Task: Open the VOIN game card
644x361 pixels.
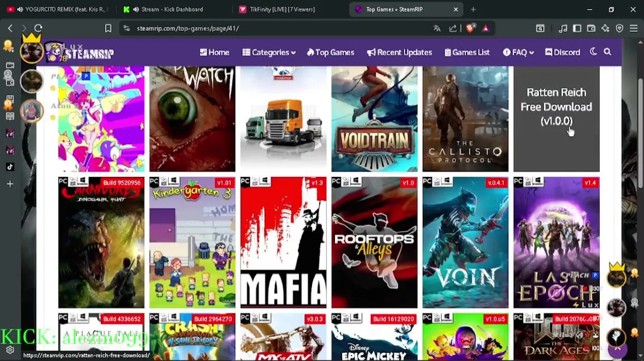Action: (x=465, y=242)
